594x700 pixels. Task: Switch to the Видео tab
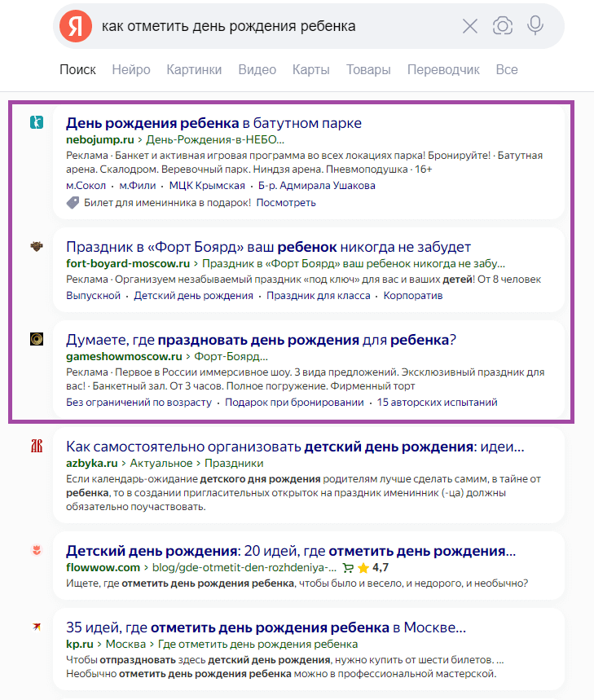pos(257,69)
